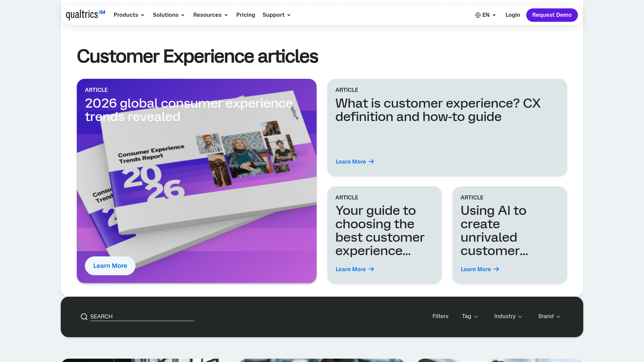Click the globe language icon

coord(478,15)
